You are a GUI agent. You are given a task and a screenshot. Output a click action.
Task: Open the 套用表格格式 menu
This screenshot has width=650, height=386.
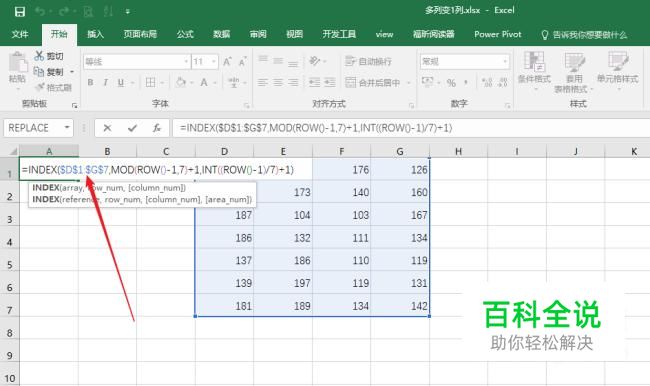pos(574,72)
